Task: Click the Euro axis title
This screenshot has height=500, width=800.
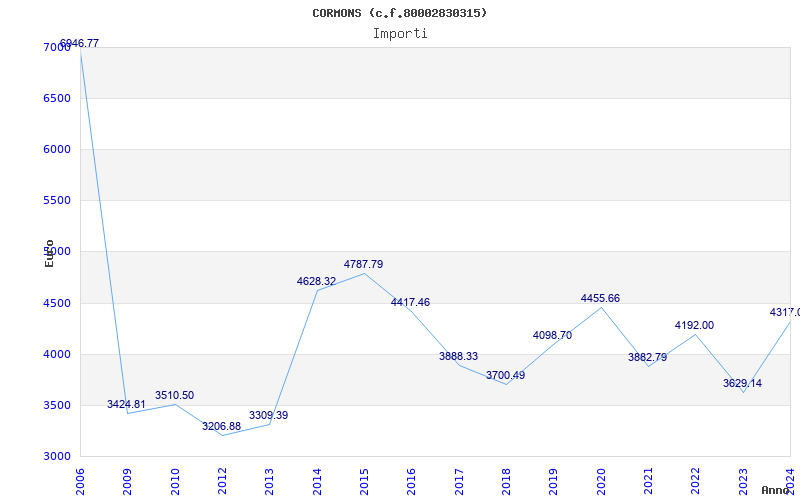Action: (49, 254)
